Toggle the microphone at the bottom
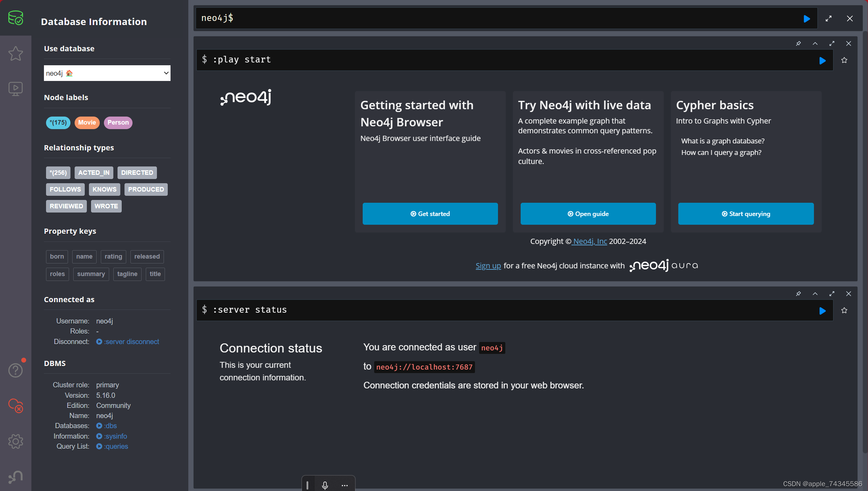The image size is (868, 491). 325,485
